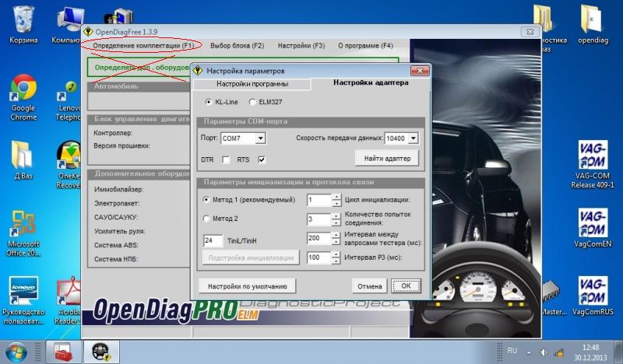623x364 pixels.
Task: Select the ELM327 adapter radio button
Action: pyautogui.click(x=252, y=102)
